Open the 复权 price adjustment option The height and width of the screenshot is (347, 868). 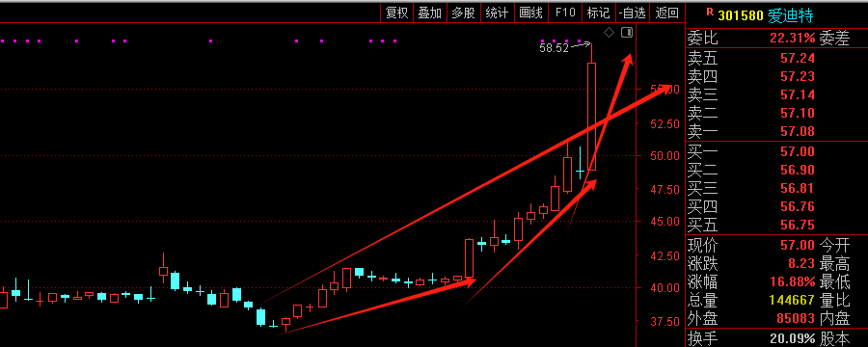tap(397, 13)
